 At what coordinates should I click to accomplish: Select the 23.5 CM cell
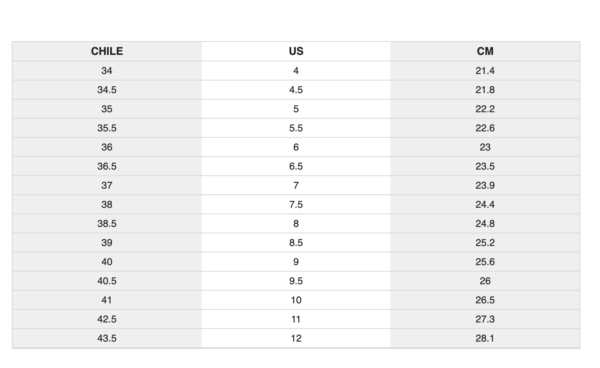tap(485, 166)
